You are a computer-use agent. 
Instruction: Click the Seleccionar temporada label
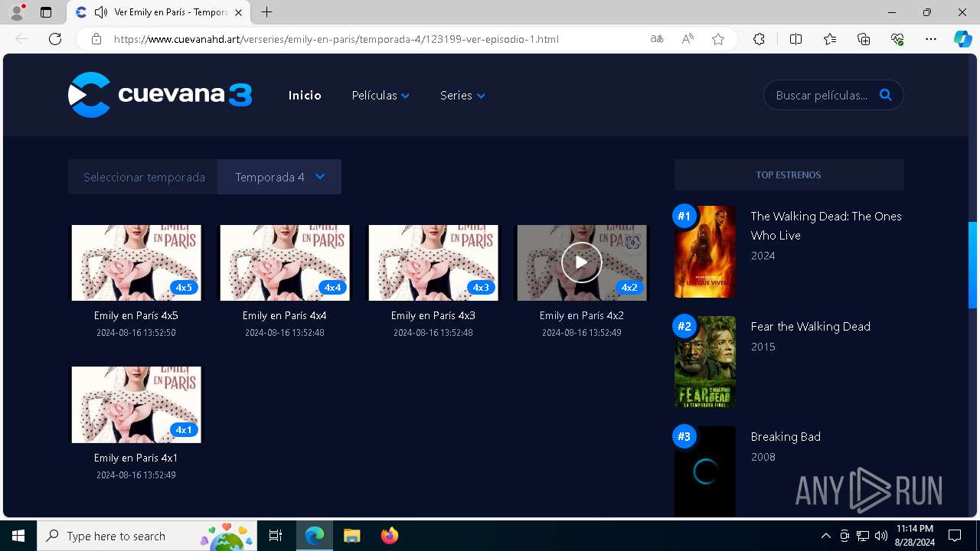[x=144, y=177]
